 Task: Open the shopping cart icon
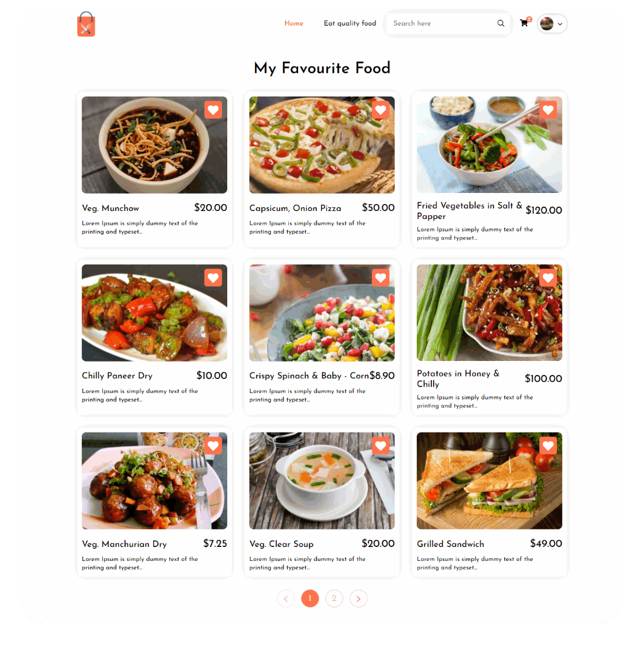point(524,23)
